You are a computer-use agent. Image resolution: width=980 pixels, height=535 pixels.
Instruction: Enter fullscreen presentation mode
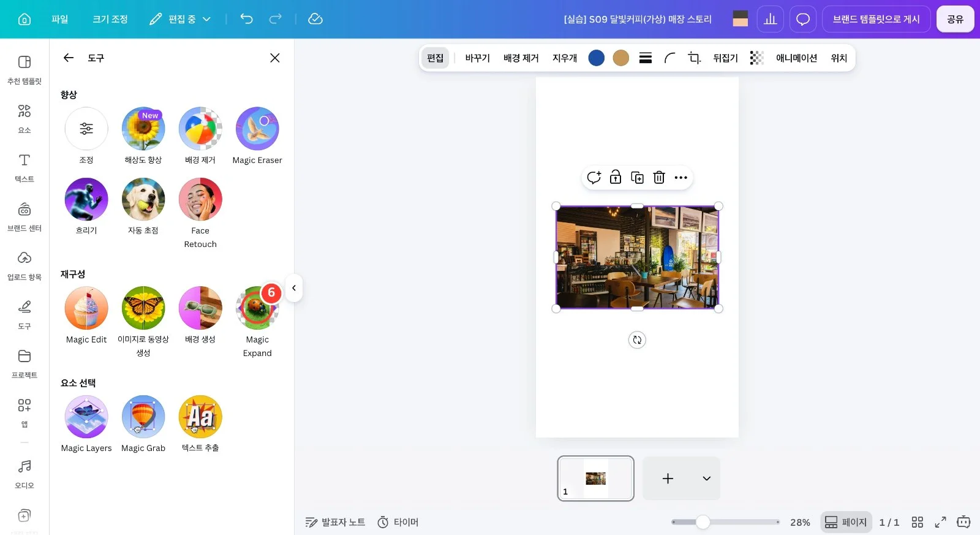coord(940,522)
